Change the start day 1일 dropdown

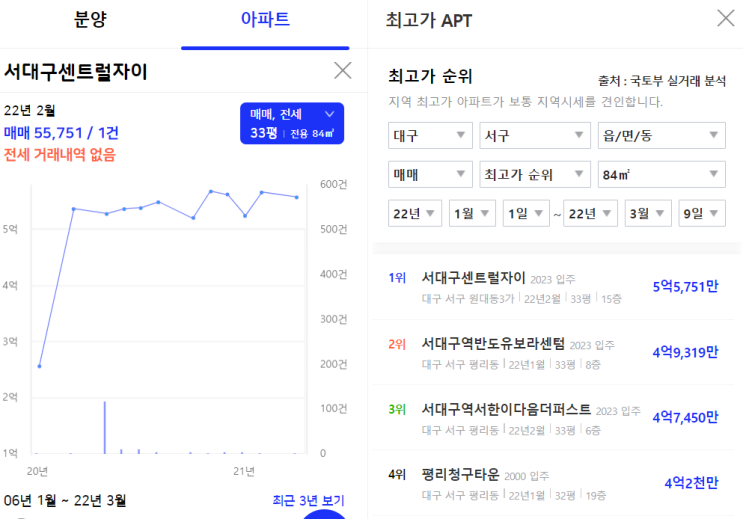[x=526, y=213]
